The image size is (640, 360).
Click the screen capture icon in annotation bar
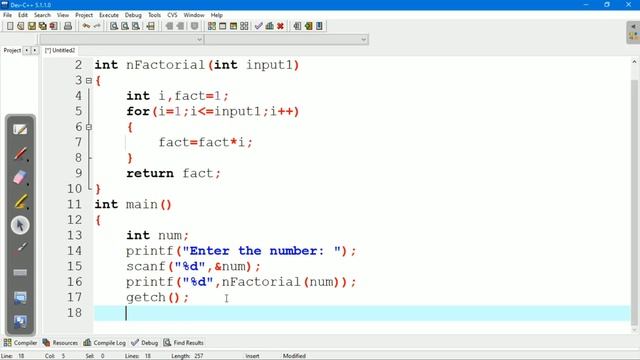tap(20, 297)
